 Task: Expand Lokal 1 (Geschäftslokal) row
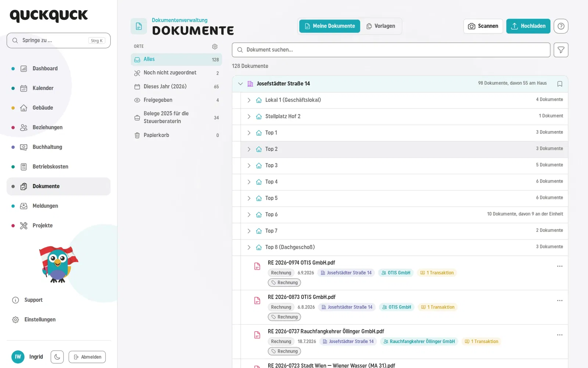pyautogui.click(x=249, y=100)
